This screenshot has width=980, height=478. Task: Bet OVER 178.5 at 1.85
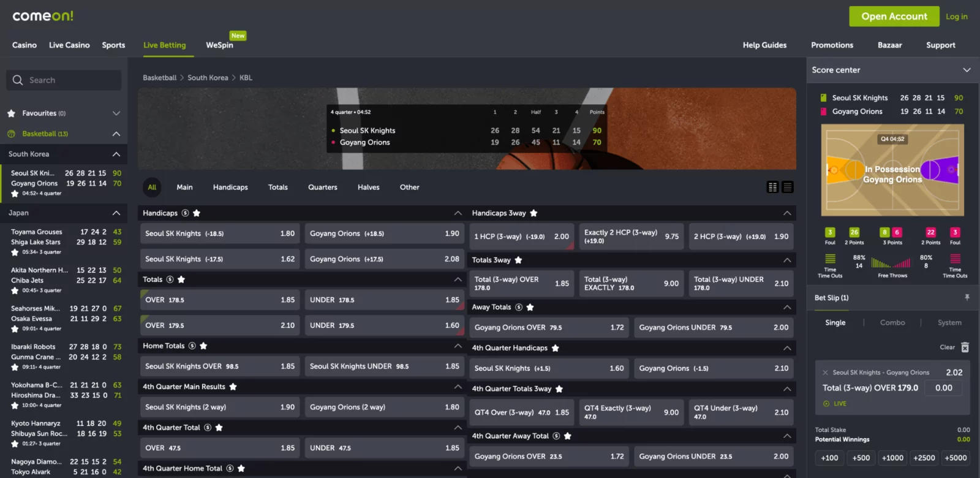220,300
